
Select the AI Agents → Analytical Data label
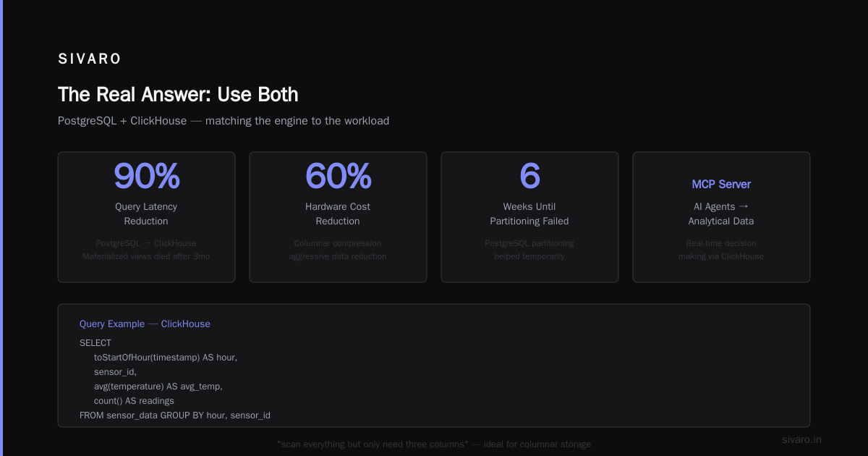721,214
